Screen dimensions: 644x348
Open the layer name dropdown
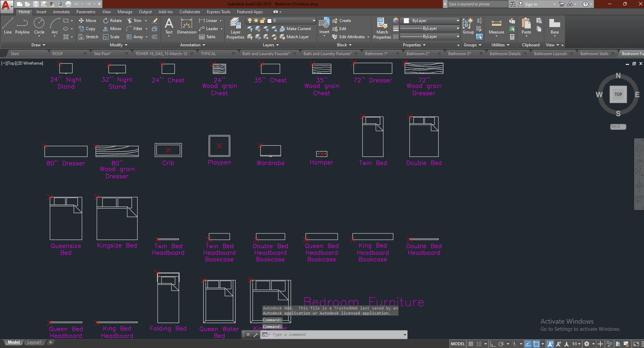point(314,21)
